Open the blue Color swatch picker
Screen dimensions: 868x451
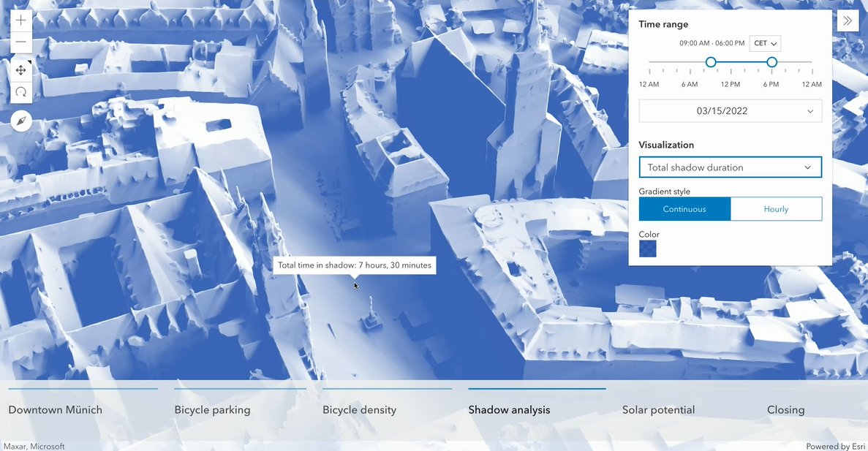click(648, 249)
